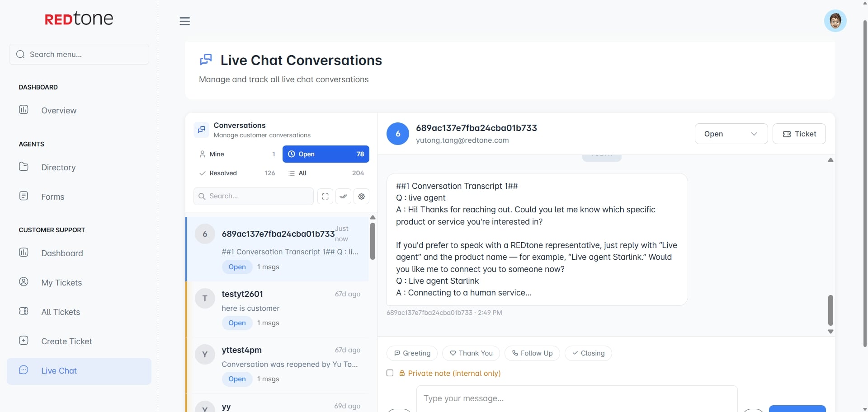Screen dimensions: 868x412
Task: Click the Directory folder icon
Action: pyautogui.click(x=24, y=167)
